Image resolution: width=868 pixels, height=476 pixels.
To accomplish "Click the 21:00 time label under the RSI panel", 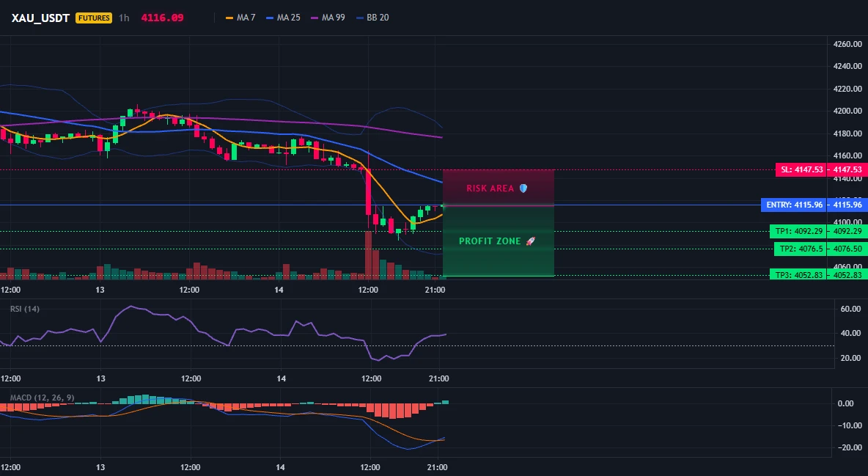I will tap(438, 378).
